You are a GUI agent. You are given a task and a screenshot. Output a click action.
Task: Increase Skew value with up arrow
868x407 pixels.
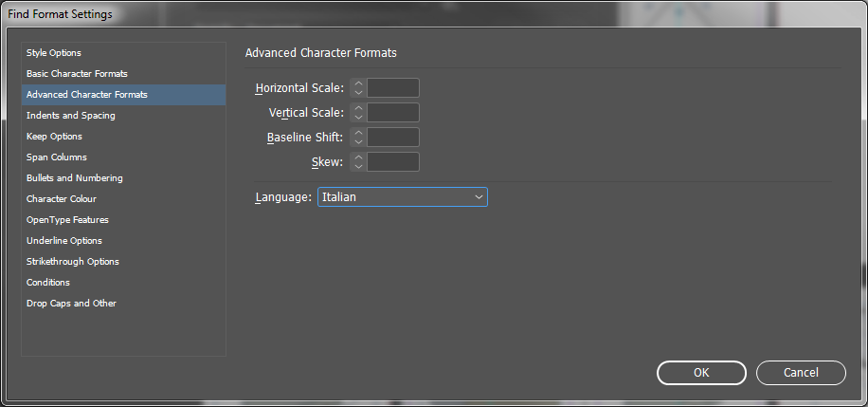tap(358, 157)
